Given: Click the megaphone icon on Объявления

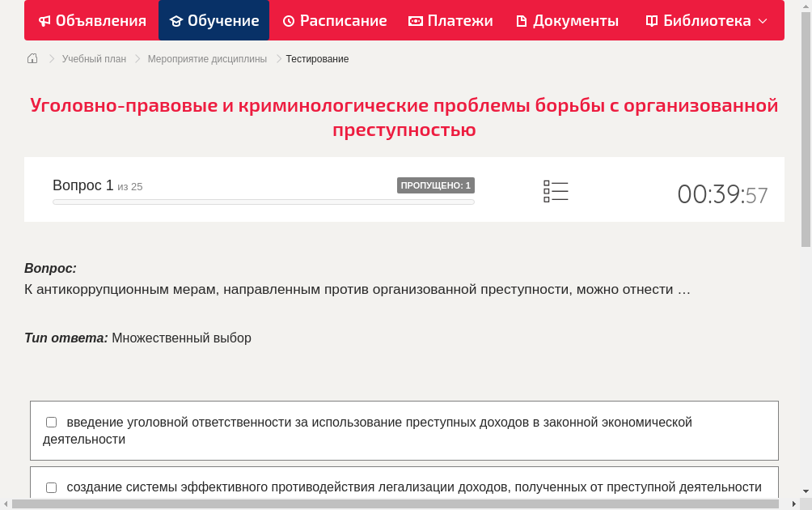Looking at the screenshot, I should (44, 20).
